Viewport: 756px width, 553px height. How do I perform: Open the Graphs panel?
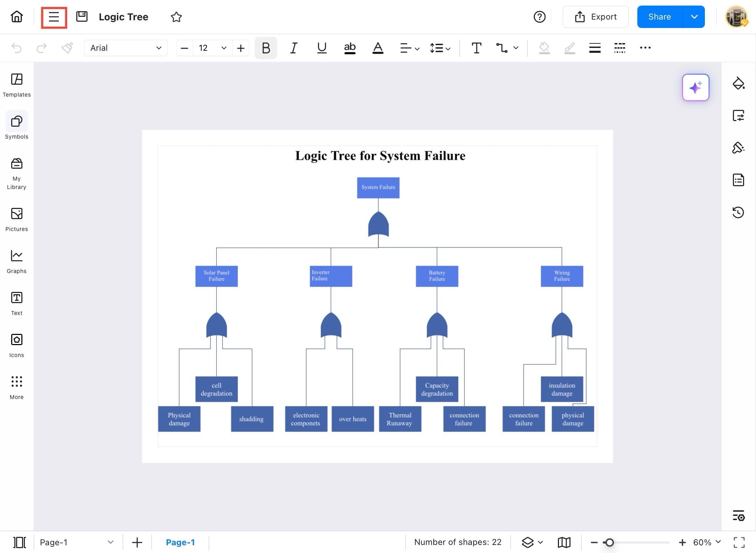[x=16, y=261]
